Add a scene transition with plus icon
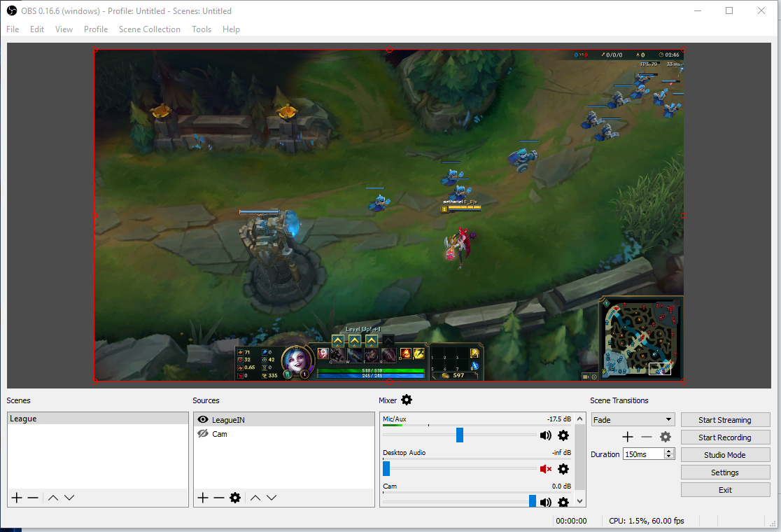Viewport: 781px width, 532px height. [628, 437]
